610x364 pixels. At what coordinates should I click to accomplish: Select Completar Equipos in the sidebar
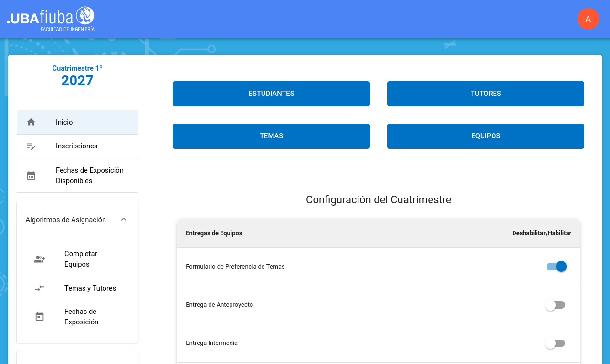click(x=81, y=259)
